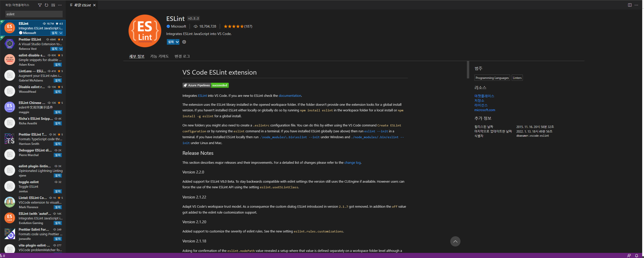The height and width of the screenshot is (258, 644).
Task: Install the toggle-eslint extension
Action: click(x=58, y=191)
